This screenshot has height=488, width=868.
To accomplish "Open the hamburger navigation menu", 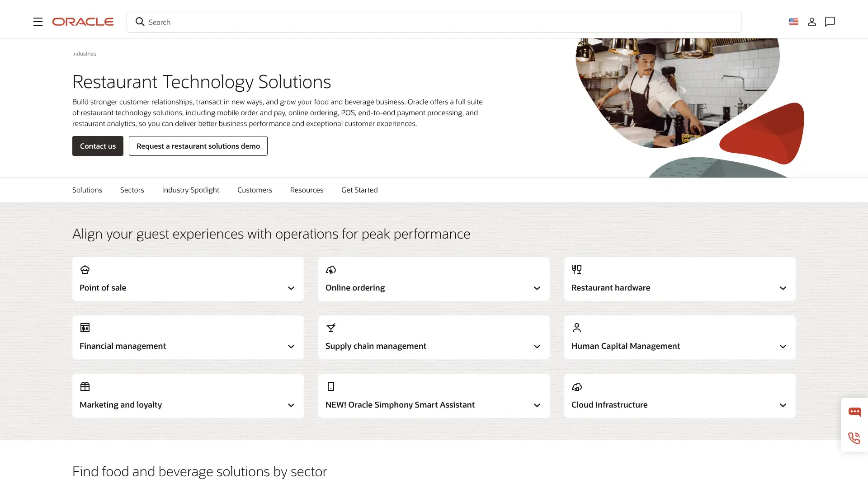I will (x=38, y=22).
